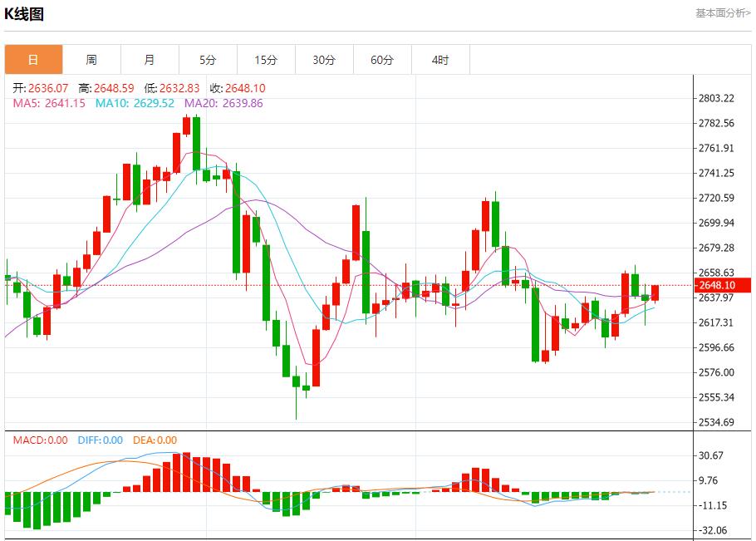Open the 15分 interval tab

[x=266, y=60]
